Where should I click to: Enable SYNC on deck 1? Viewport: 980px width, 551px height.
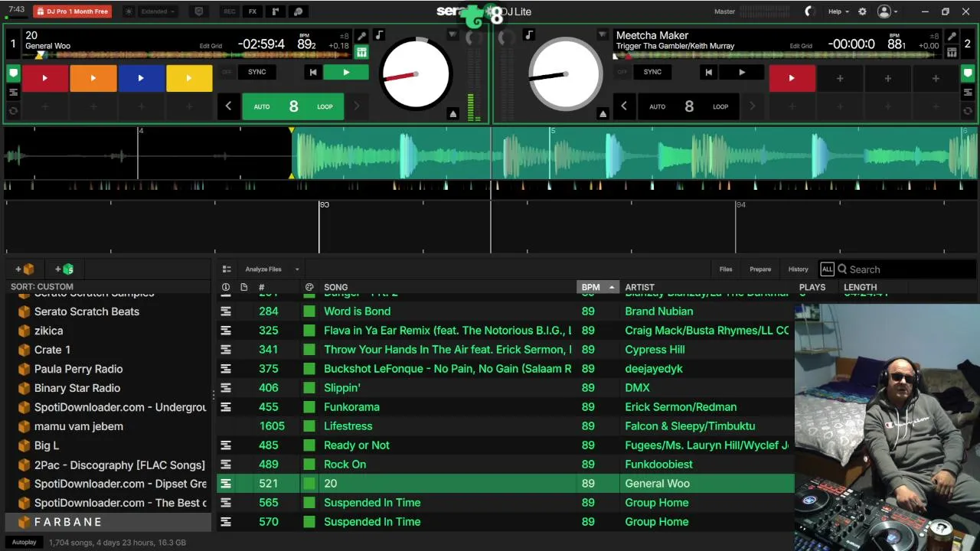click(257, 72)
